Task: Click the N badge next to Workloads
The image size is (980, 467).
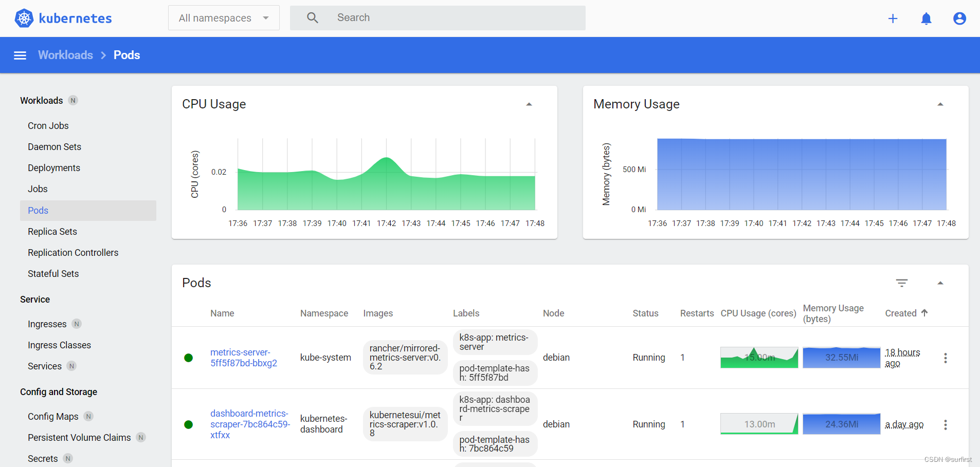Action: click(x=73, y=100)
